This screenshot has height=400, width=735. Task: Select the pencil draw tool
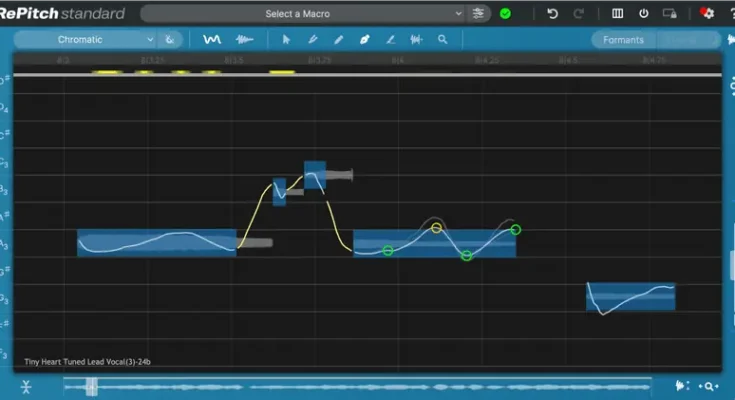tap(338, 40)
